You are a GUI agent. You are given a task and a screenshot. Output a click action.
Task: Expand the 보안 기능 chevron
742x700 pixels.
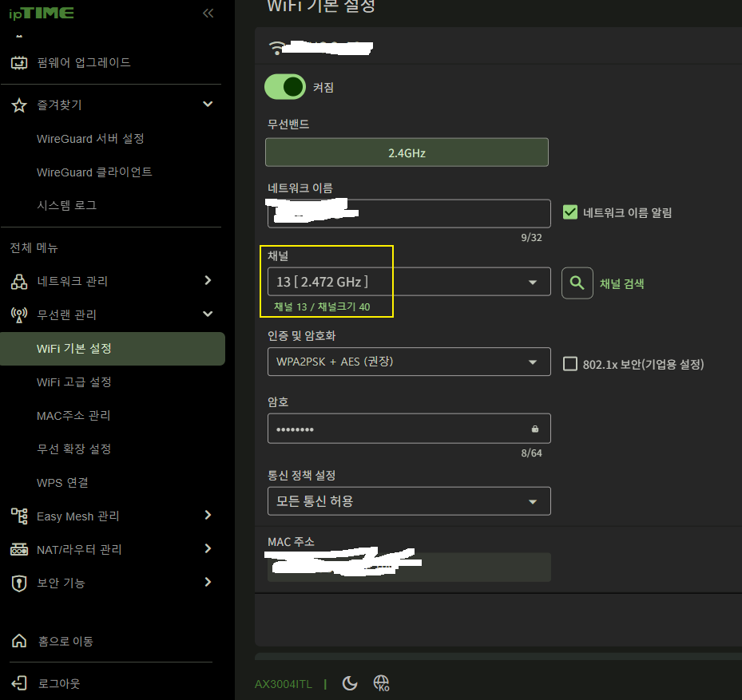click(x=208, y=582)
